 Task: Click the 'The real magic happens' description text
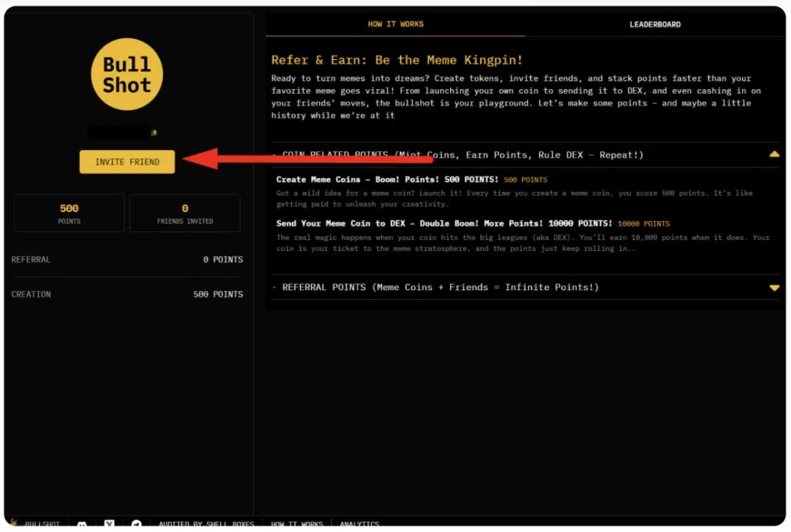click(523, 243)
